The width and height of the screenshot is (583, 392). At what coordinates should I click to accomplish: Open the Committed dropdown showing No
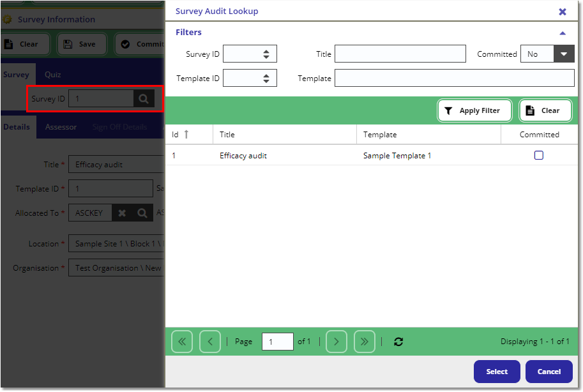point(564,54)
